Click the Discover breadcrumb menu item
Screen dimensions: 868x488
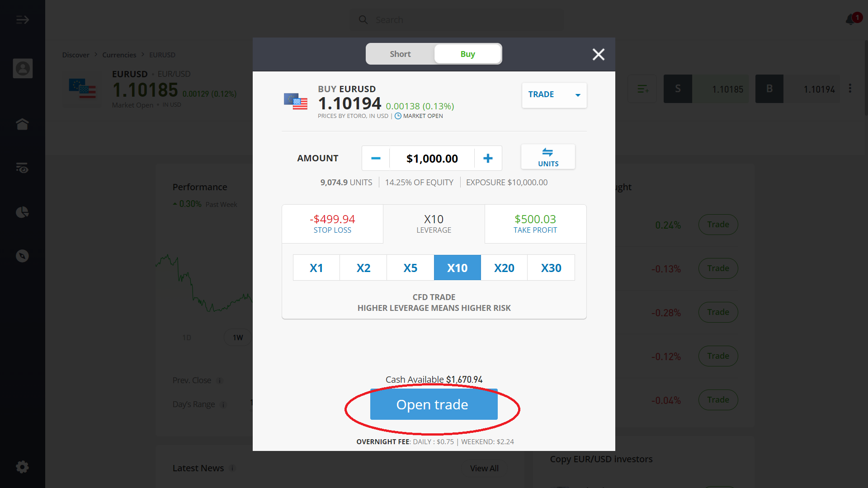[x=75, y=54]
